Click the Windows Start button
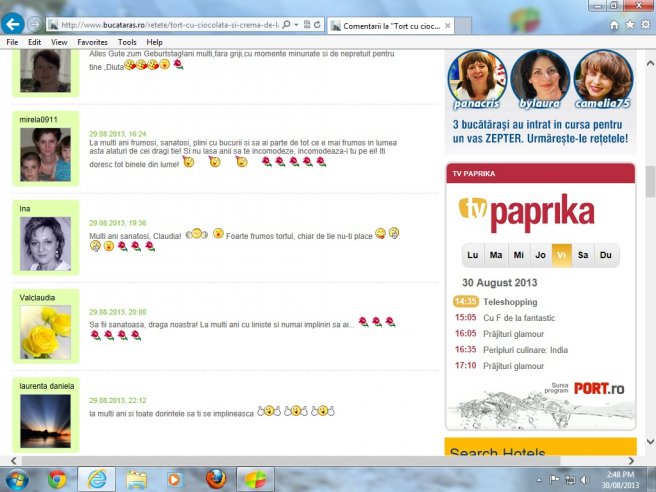Screen dimensions: 656x492 (x=17, y=478)
